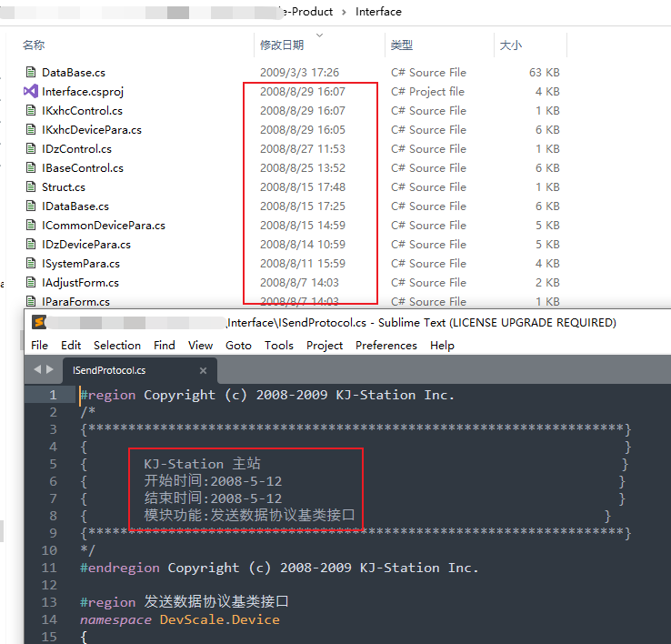Select the ISystemPara.cs file name
671x644 pixels.
point(81,264)
